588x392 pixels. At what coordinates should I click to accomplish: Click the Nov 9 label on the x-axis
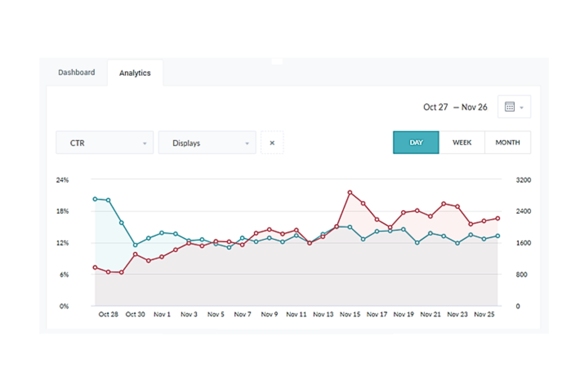(x=269, y=314)
